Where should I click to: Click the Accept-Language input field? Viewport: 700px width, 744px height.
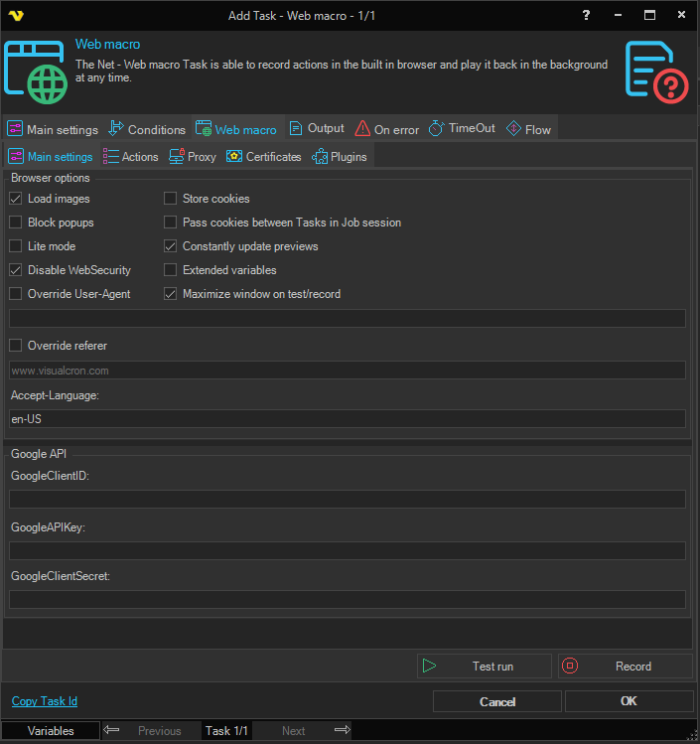click(x=348, y=419)
